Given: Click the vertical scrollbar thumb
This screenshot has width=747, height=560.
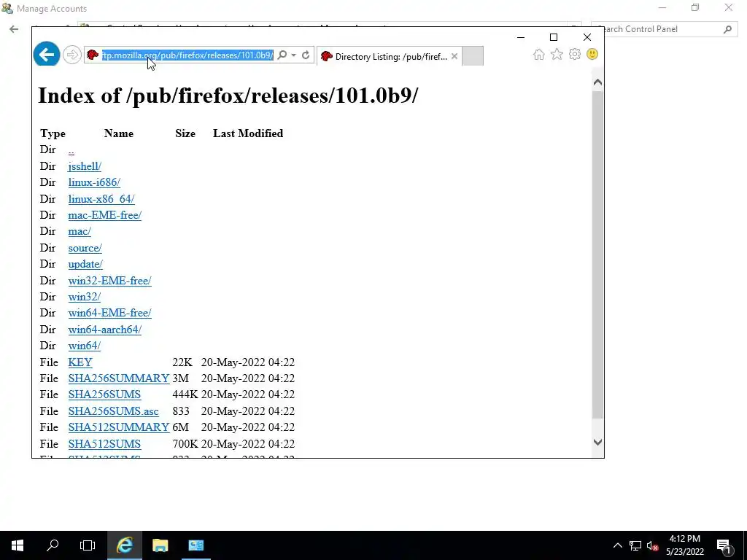Looking at the screenshot, I should click(597, 254).
